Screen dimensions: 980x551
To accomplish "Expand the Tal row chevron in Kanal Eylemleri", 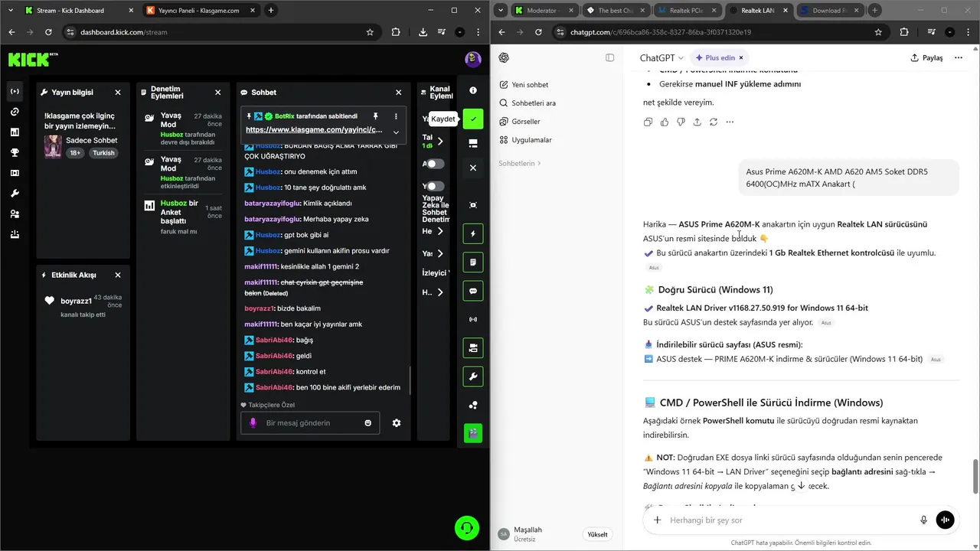I will [440, 142].
